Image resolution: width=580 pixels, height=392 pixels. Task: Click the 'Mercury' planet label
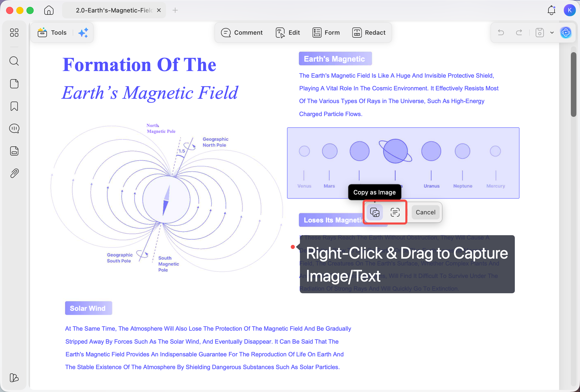coord(495,186)
